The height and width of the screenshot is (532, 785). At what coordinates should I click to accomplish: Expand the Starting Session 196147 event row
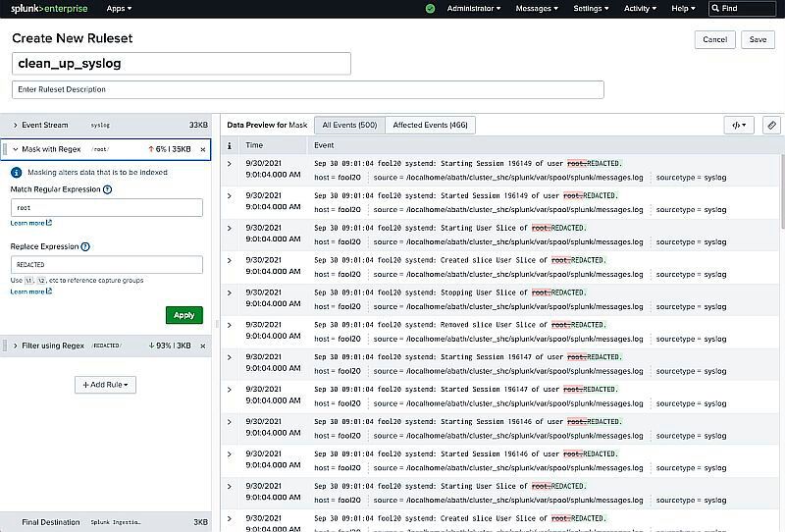pos(230,357)
